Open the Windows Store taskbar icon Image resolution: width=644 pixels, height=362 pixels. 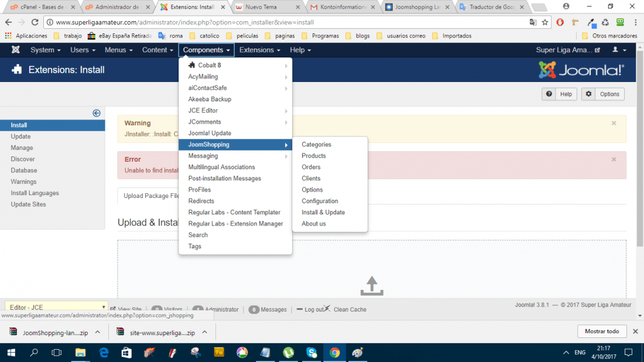point(126,353)
